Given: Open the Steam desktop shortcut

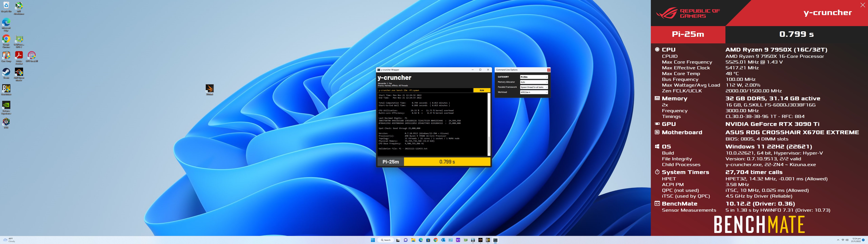Looking at the screenshot, I should pyautogui.click(x=6, y=73).
